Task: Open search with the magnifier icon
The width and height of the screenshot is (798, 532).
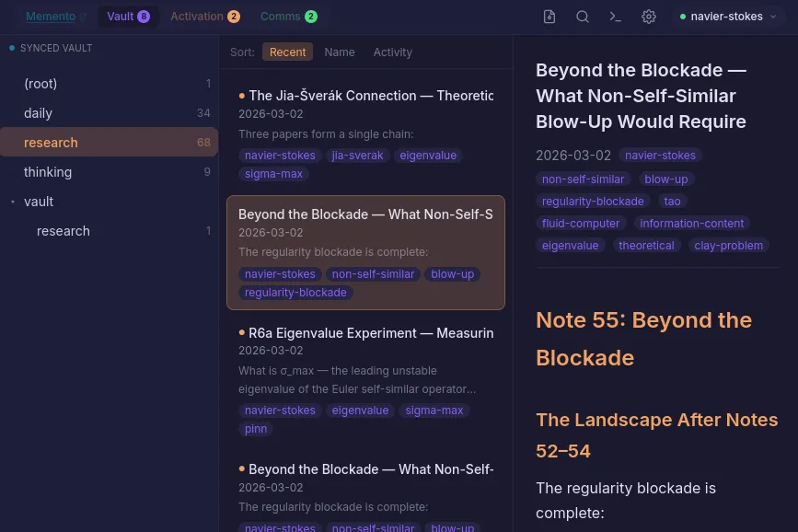Action: pyautogui.click(x=583, y=17)
